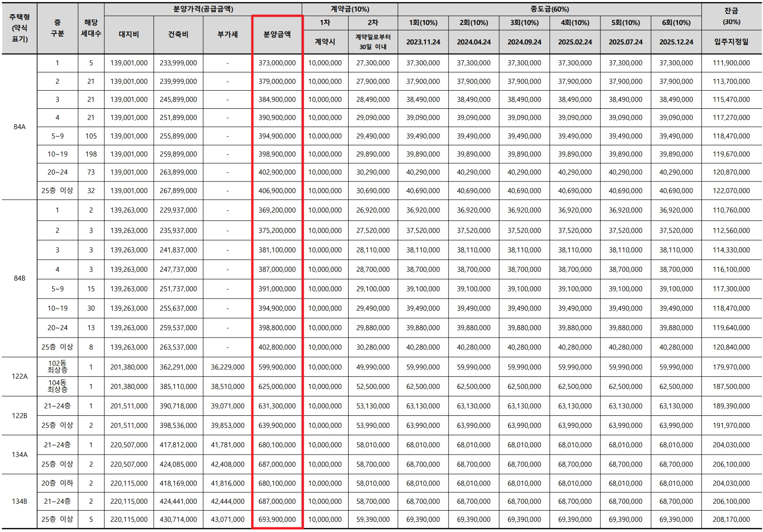Click the 233,999,000 construction cost cell
Viewport: 763px width, 532px height.
coord(178,63)
